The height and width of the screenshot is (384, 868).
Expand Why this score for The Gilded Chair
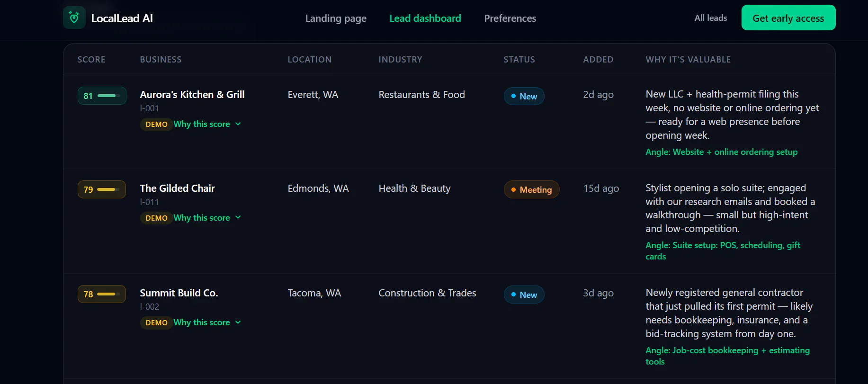207,218
